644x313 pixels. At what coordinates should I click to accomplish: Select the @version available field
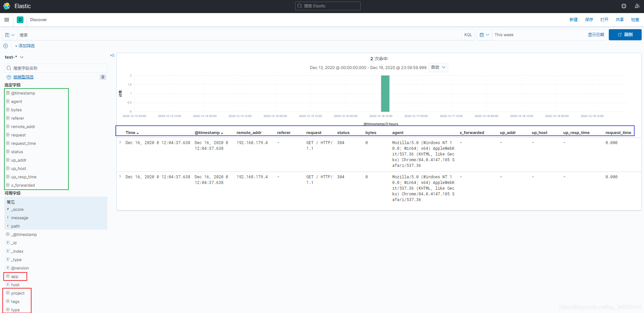point(20,268)
